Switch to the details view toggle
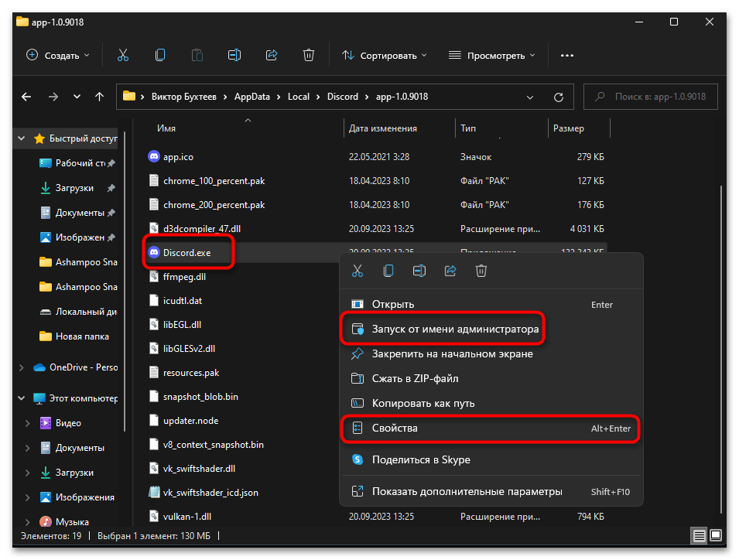 coord(700,535)
